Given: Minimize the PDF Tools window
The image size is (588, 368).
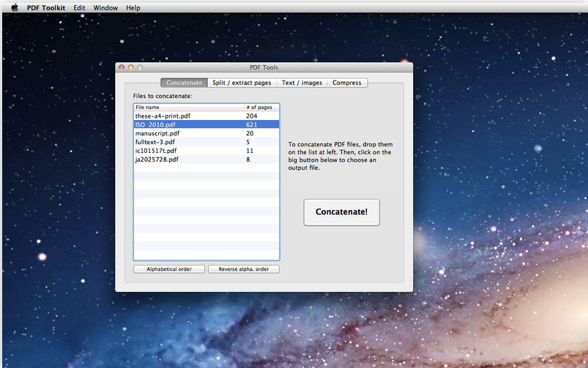Looking at the screenshot, I should pos(130,67).
